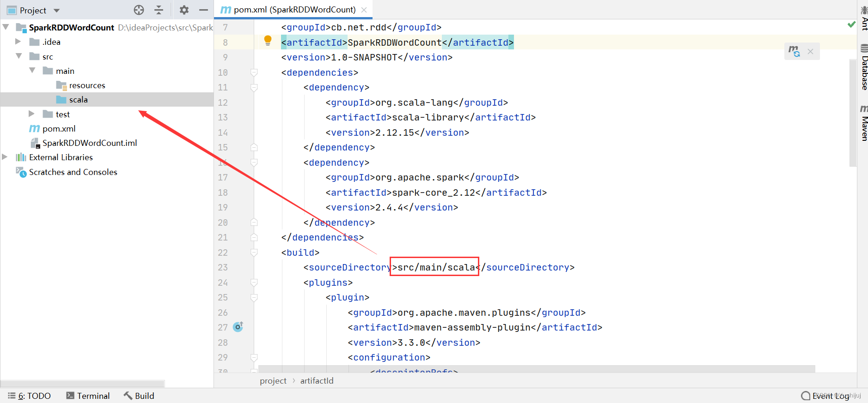868x403 pixels.
Task: Fold the dependencies block at line 10
Action: [x=254, y=72]
